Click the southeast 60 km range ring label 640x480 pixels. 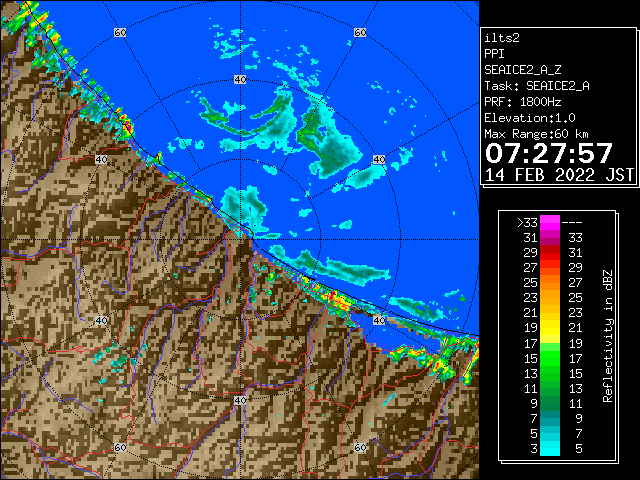pyautogui.click(x=360, y=448)
